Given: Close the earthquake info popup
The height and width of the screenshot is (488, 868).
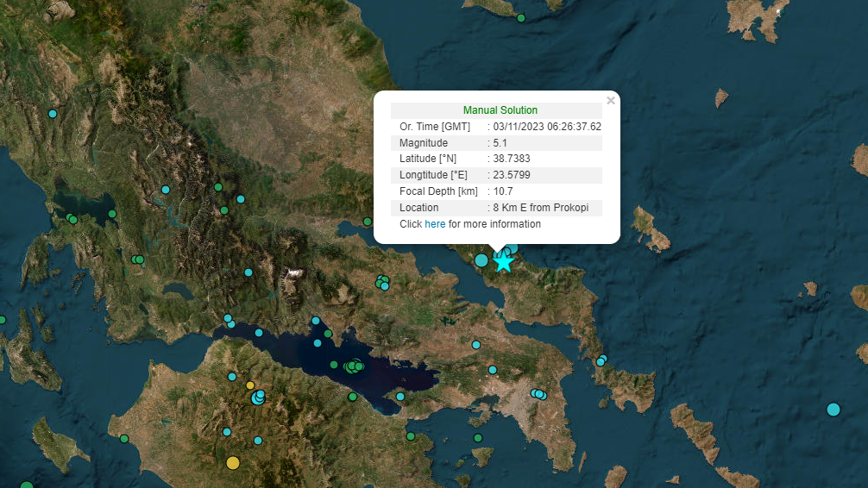Looking at the screenshot, I should click(611, 101).
